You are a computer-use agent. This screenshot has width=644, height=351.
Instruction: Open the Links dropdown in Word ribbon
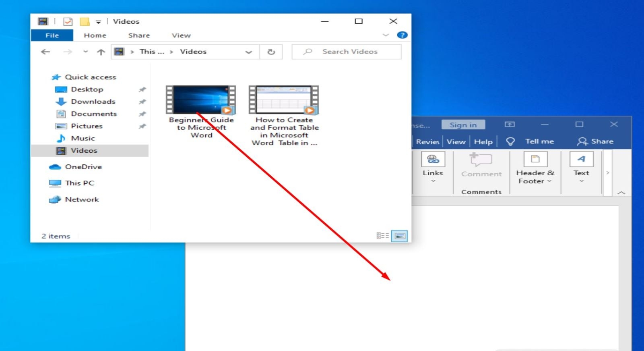pos(433,168)
